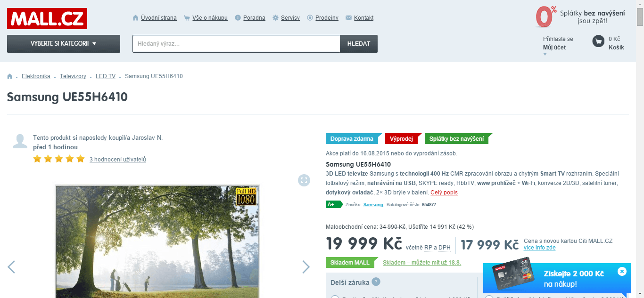Screen dimensions: 644x298
Task: Show the previous product image
Action: 11,267
